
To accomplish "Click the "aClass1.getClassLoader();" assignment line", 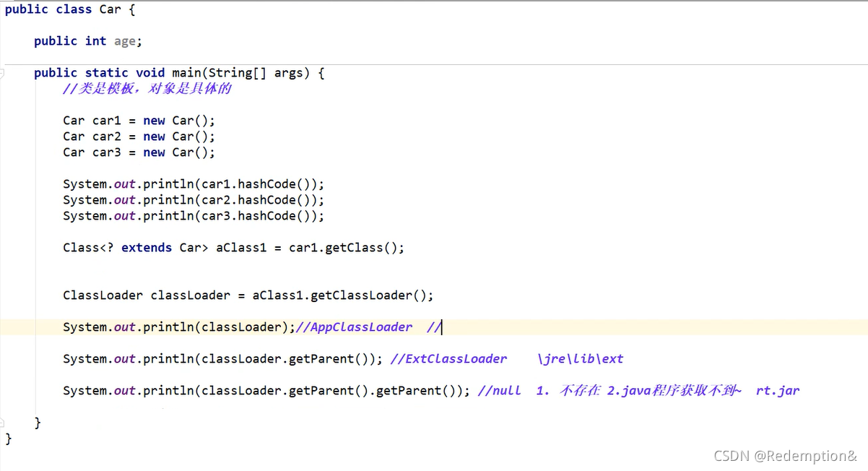I will 248,295.
